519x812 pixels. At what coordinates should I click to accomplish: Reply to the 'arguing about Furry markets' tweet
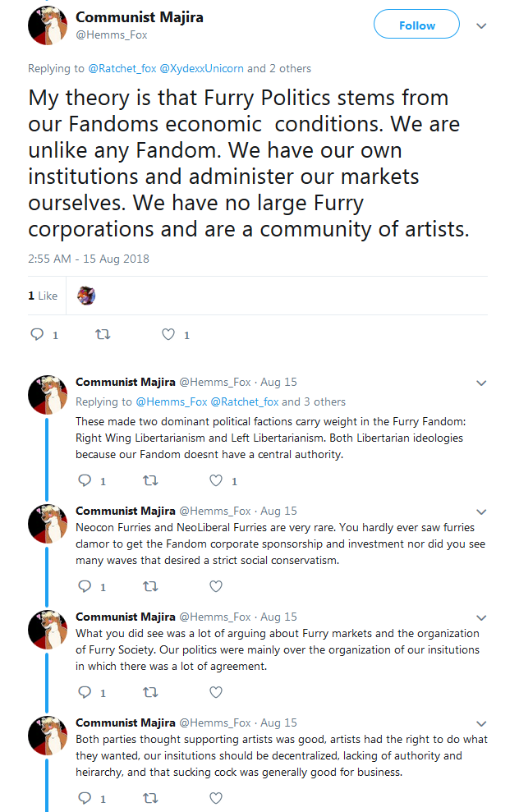[85, 692]
